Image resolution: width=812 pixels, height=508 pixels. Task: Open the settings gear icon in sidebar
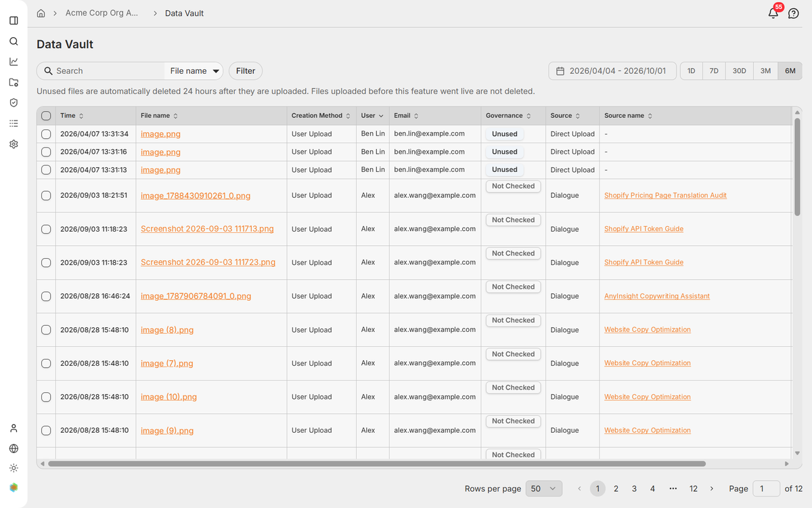(14, 144)
